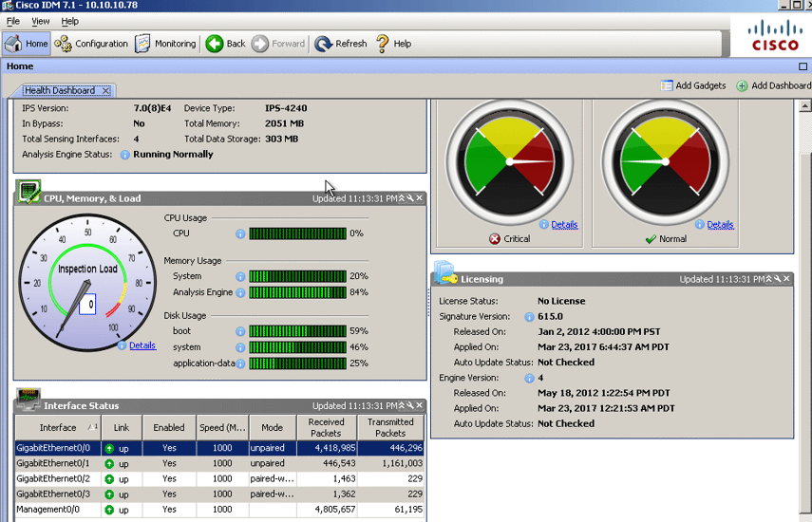
Task: Close the Licensing gadget
Action: pyautogui.click(x=786, y=279)
